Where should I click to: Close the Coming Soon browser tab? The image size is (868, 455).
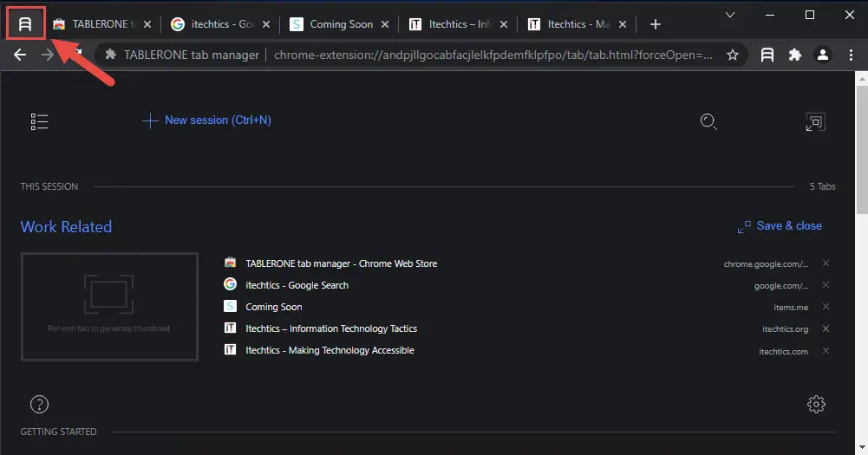click(x=385, y=24)
